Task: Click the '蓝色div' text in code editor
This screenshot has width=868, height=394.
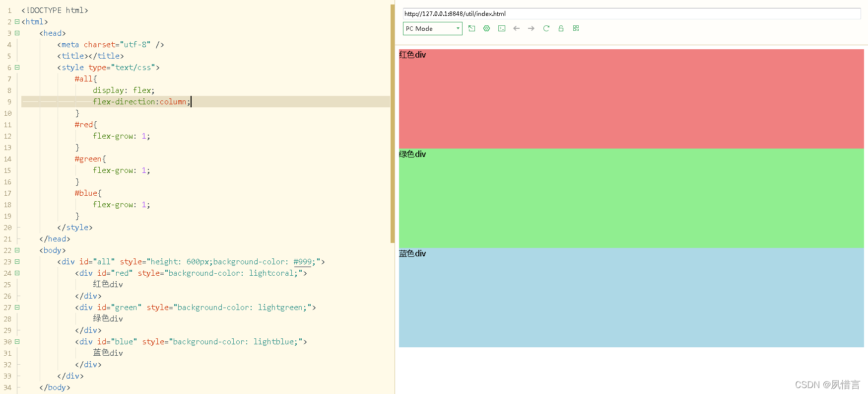Action: pyautogui.click(x=108, y=353)
